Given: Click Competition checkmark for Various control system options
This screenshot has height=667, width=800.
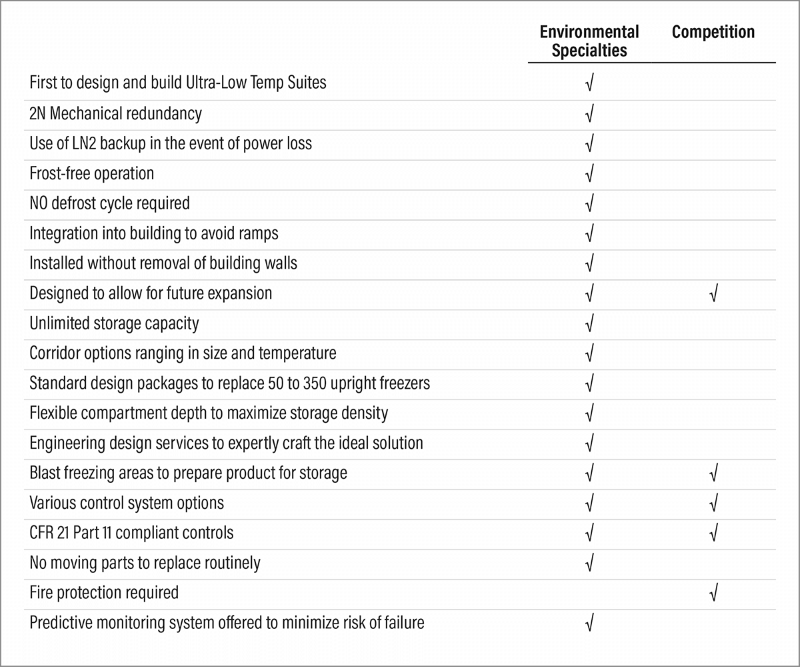Looking at the screenshot, I should coord(713,504).
